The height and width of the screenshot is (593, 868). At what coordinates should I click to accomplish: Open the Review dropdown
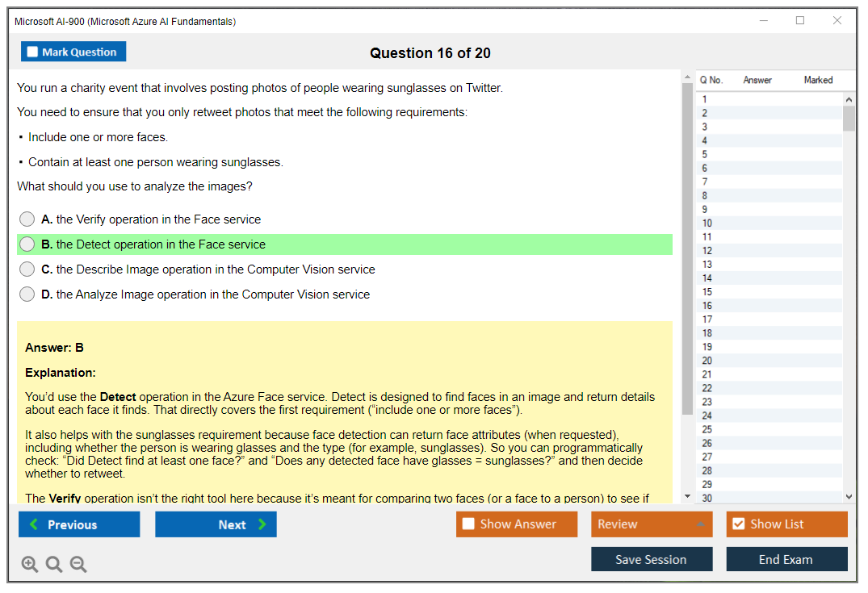(651, 524)
